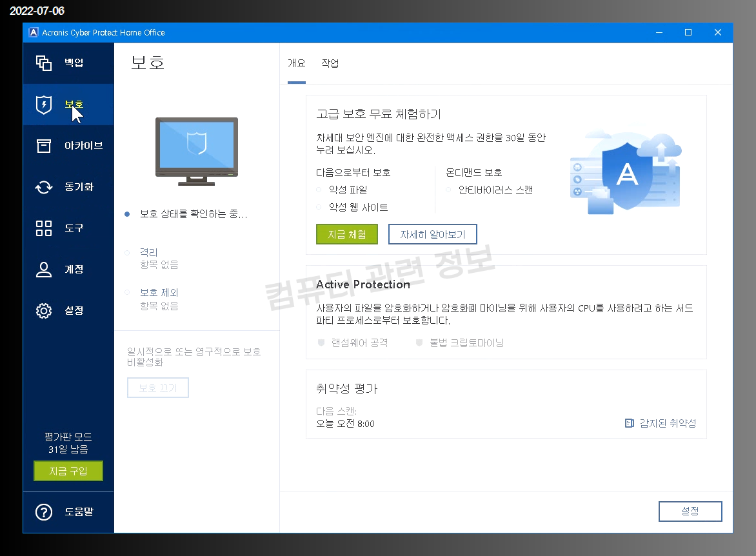Minimize the Acronis window
Image resolution: width=756 pixels, height=556 pixels.
[x=659, y=32]
